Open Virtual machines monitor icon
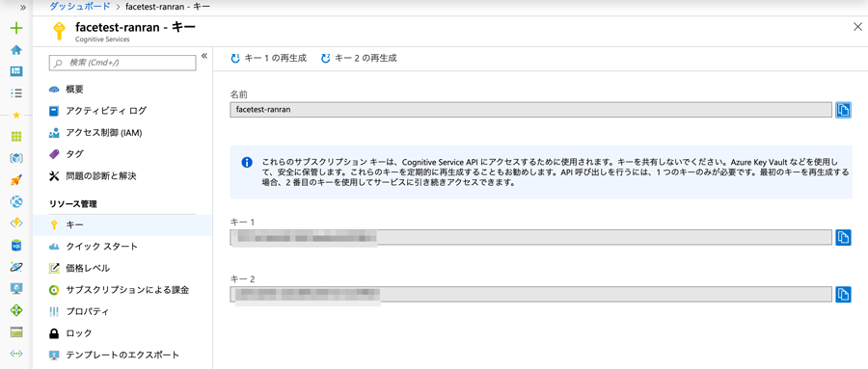Viewport: 868px width, 369px height. tap(16, 288)
